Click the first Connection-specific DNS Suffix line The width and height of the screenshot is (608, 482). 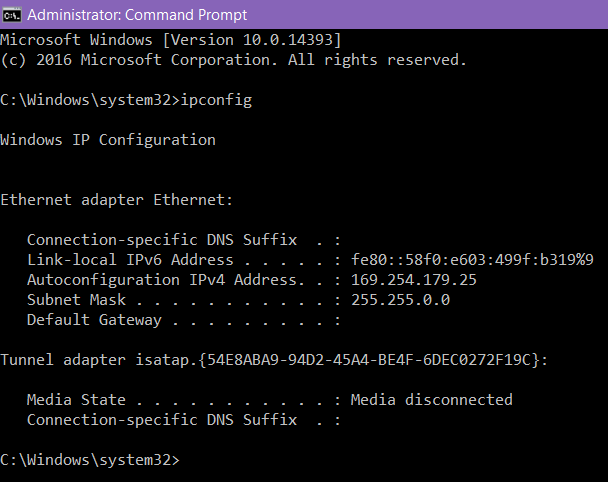(x=184, y=240)
